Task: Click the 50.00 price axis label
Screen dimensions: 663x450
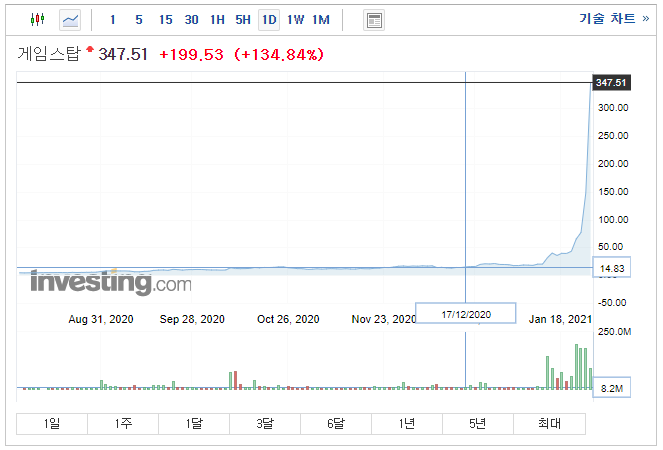Action: tap(611, 247)
